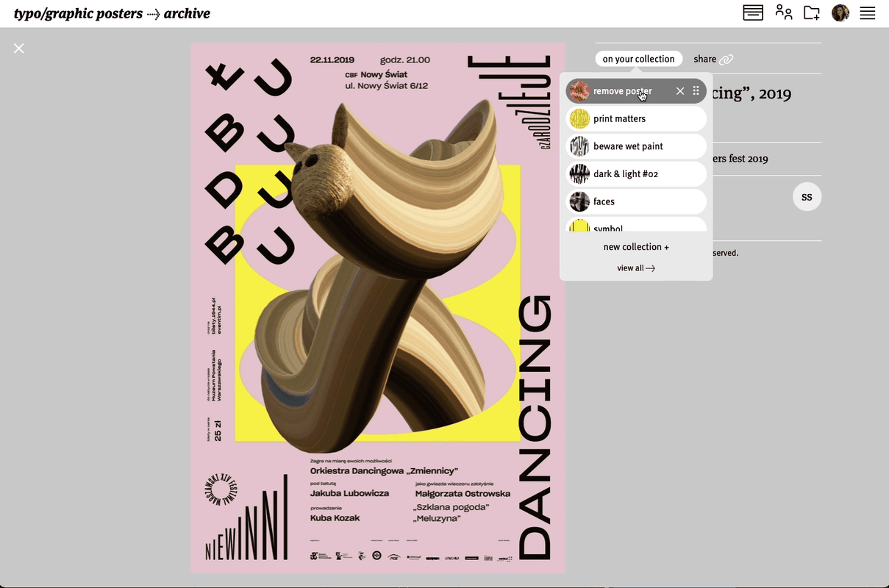The height and width of the screenshot is (588, 889).
Task: Add poster to 'faces' collection
Action: [636, 201]
